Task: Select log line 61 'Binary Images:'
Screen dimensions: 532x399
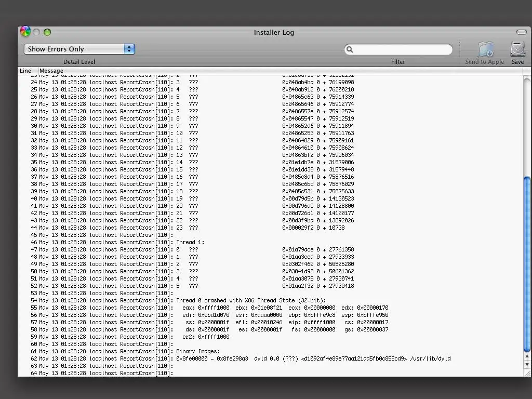Action: click(270, 352)
